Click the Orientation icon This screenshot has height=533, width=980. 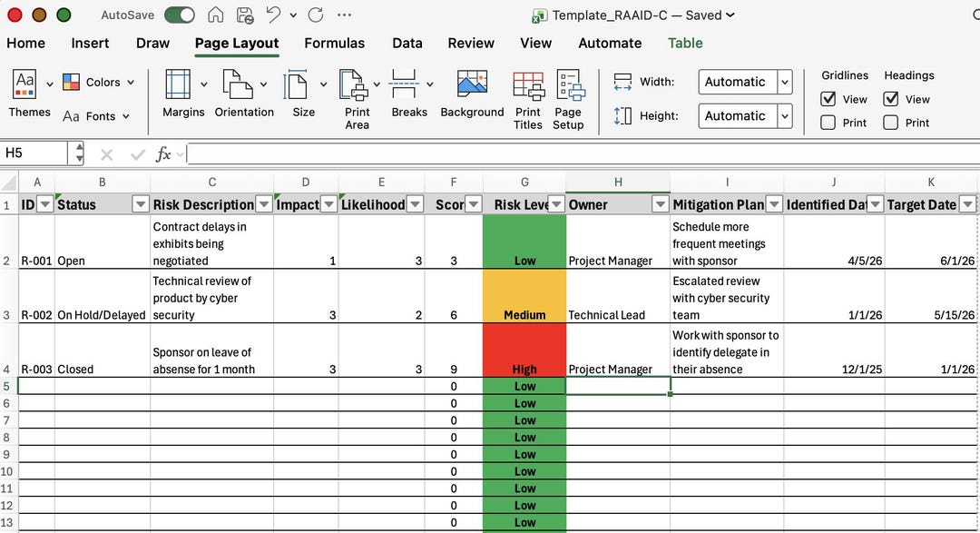(238, 84)
